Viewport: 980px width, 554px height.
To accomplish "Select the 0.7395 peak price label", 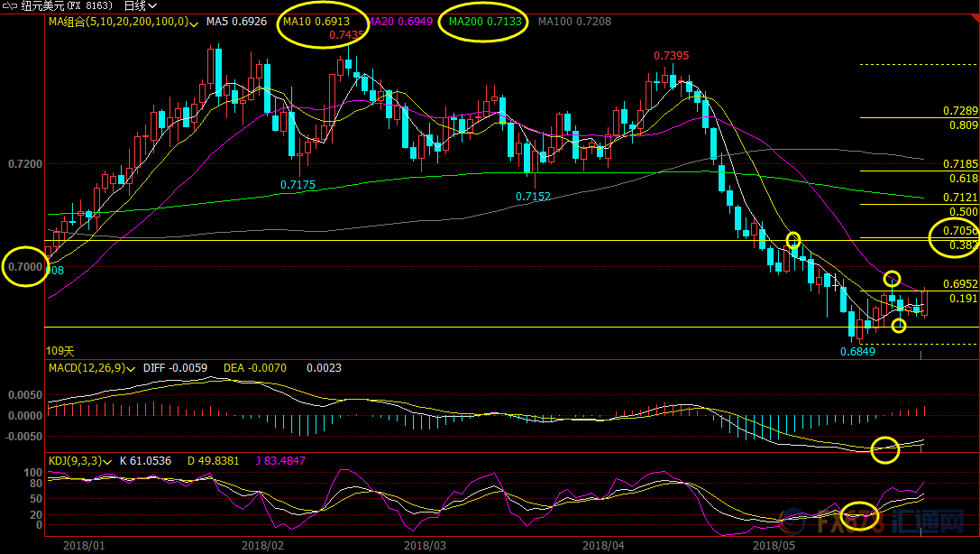I will click(x=671, y=56).
